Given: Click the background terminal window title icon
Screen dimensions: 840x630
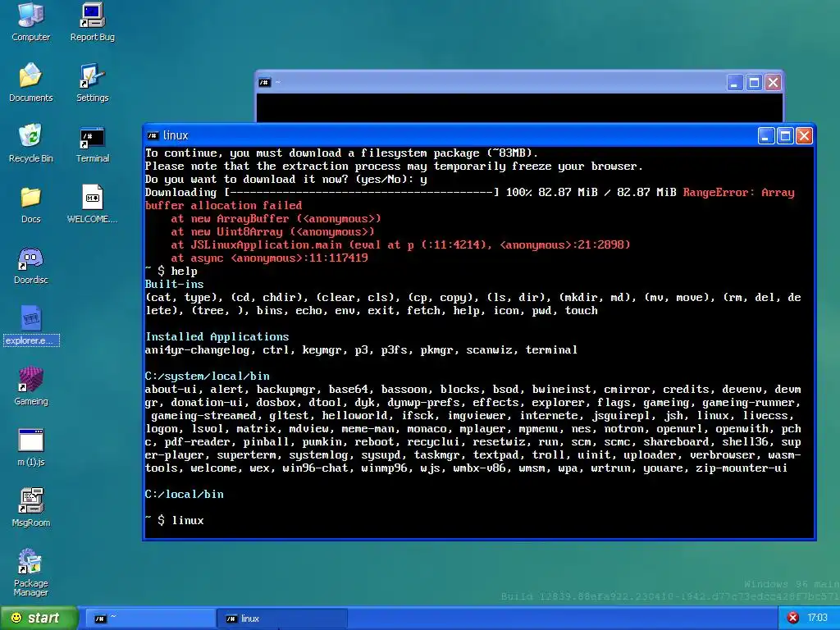Looking at the screenshot, I should [264, 83].
